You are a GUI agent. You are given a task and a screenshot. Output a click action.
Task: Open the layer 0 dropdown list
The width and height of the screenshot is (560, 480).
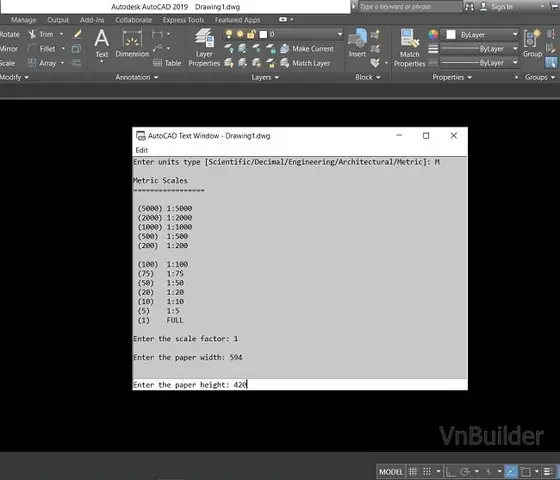[339, 34]
